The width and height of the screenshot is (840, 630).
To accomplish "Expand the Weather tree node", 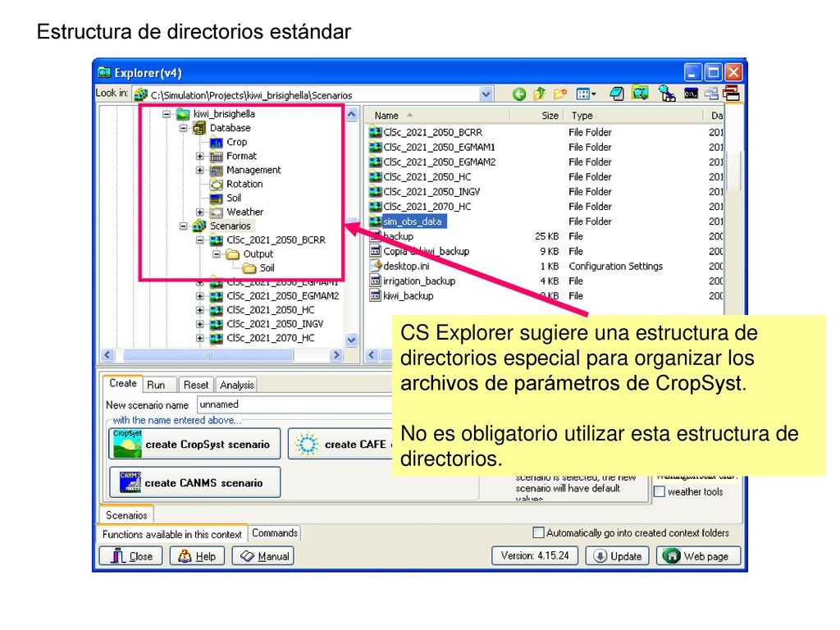I will tap(200, 212).
